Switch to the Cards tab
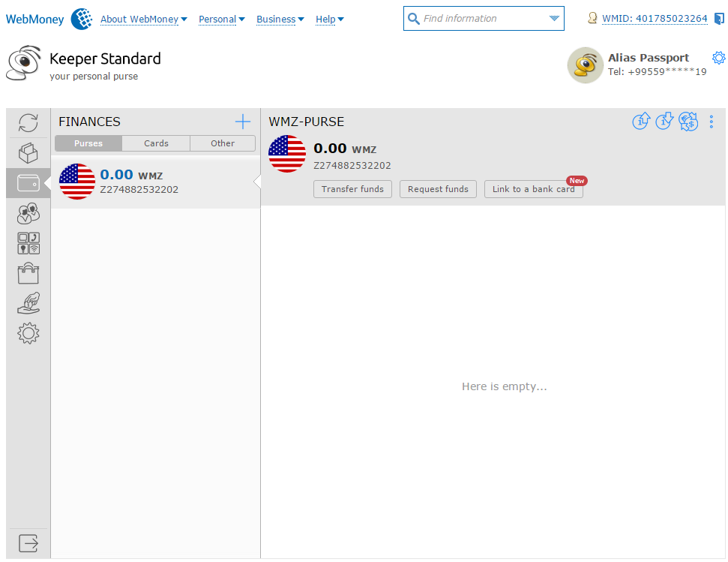The height and width of the screenshot is (562, 728). [156, 143]
